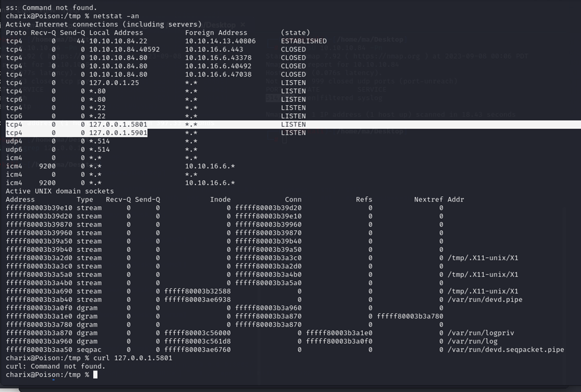
Task: Click the 'curl 127.0.0.1.5801' command line
Action: click(x=132, y=358)
